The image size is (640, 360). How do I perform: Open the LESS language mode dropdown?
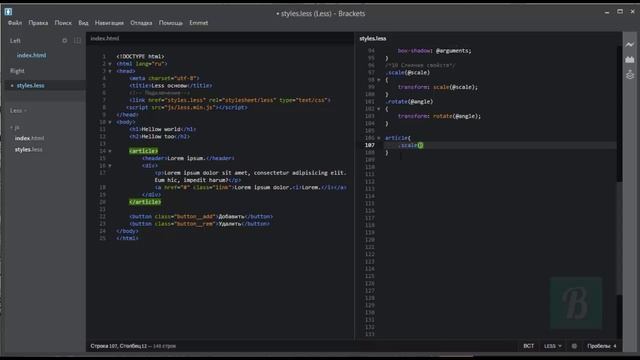tap(553, 346)
